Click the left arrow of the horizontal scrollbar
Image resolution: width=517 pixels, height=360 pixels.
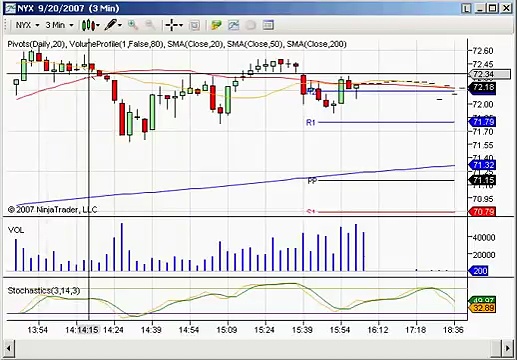point(9,349)
